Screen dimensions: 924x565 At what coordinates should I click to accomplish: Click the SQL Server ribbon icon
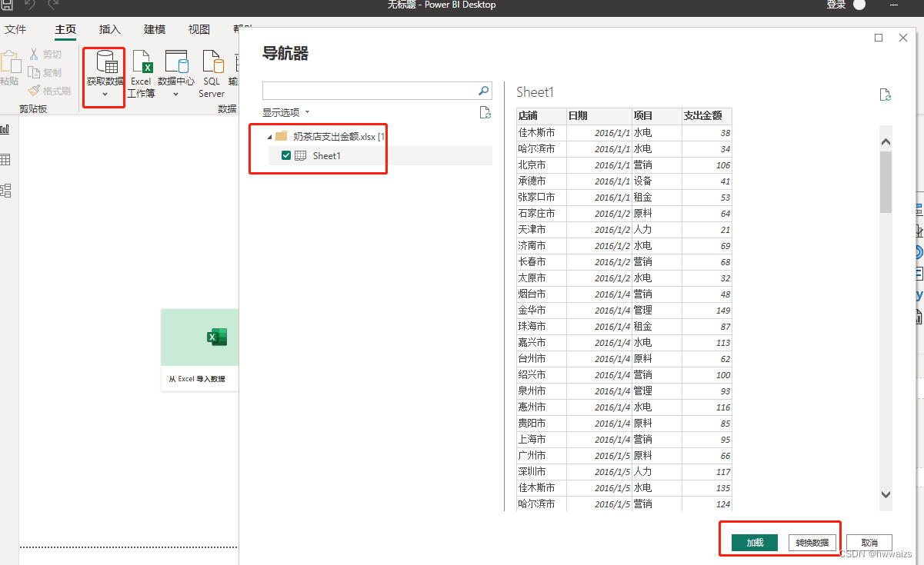[212, 61]
